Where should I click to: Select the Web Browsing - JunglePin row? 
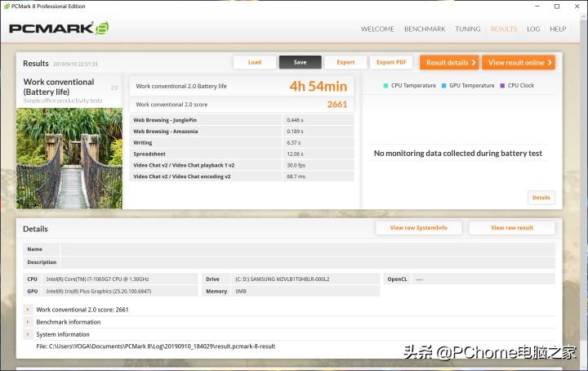(242, 120)
